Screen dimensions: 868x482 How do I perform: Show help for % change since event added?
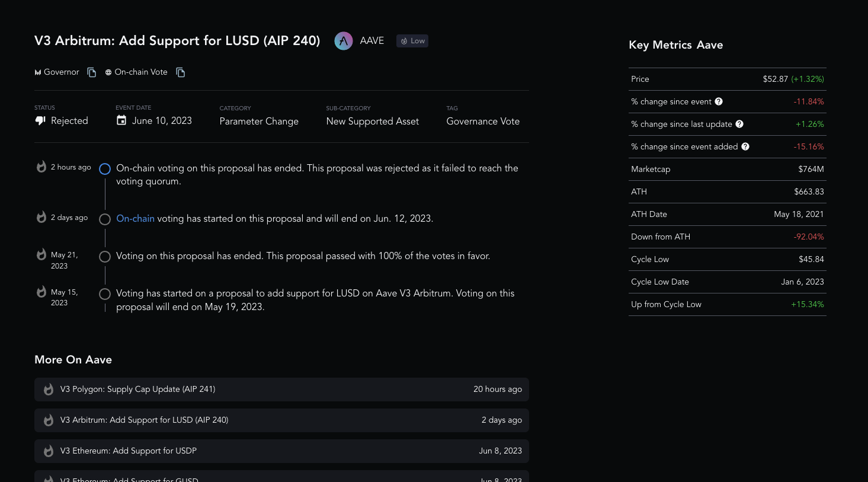(x=745, y=146)
